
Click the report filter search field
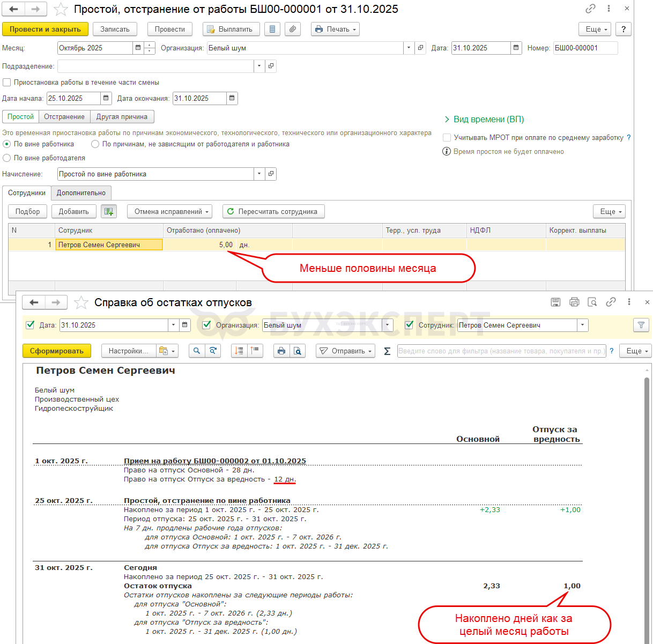click(501, 351)
